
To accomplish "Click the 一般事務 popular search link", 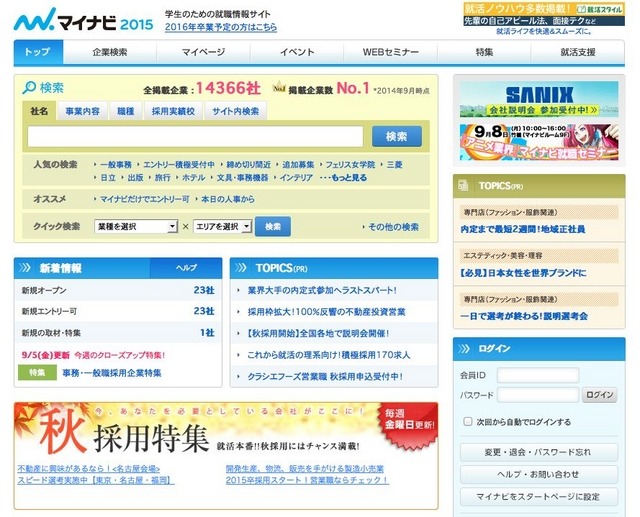I will tap(116, 164).
